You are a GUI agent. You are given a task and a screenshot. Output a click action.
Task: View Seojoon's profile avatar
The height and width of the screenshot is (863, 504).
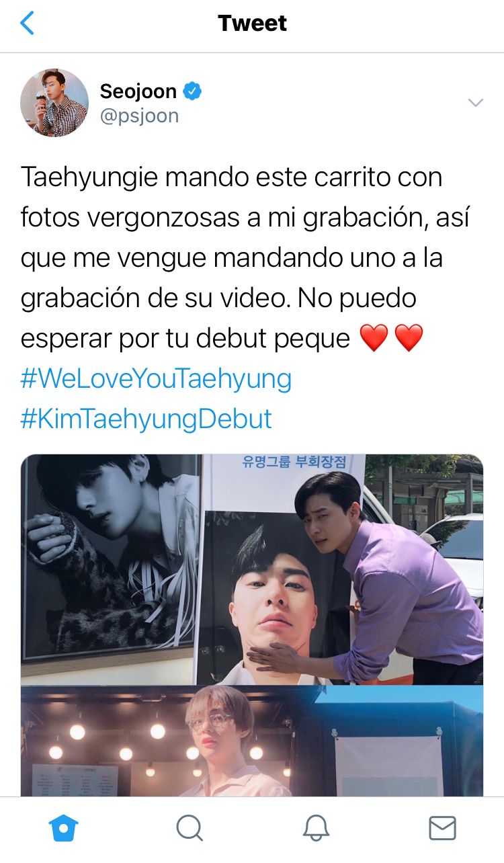(x=54, y=103)
